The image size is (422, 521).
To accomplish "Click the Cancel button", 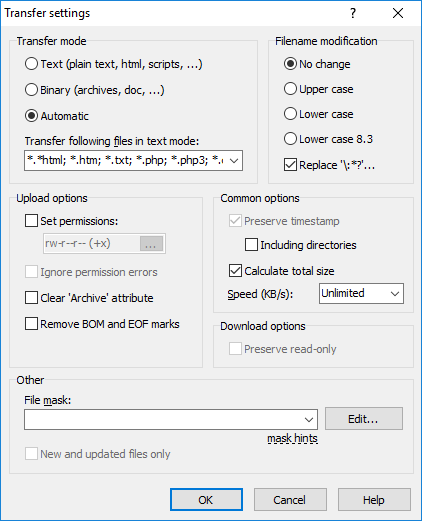I will [290, 500].
